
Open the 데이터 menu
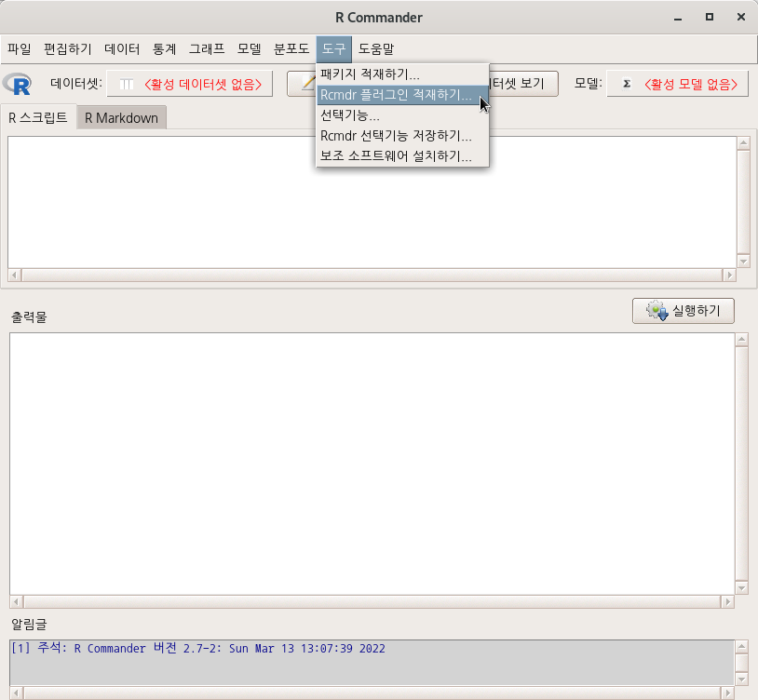click(x=122, y=48)
